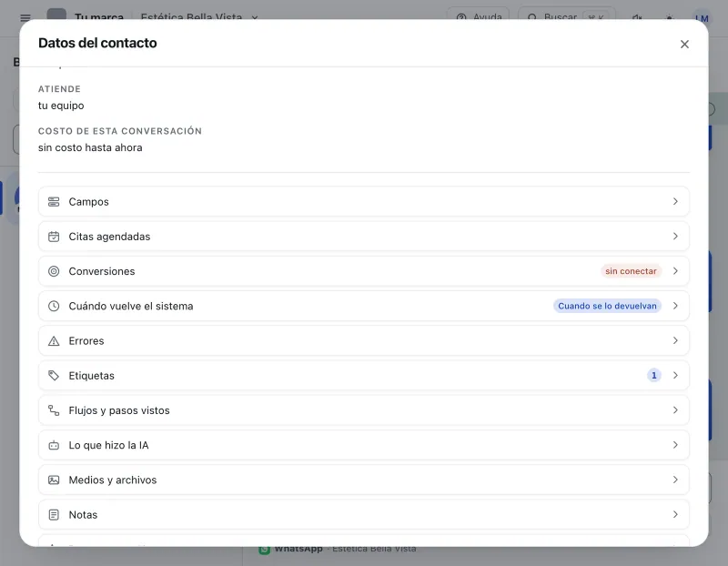Open the 'Citas agendadas' label
Viewport: 728px width, 566px height.
click(109, 237)
